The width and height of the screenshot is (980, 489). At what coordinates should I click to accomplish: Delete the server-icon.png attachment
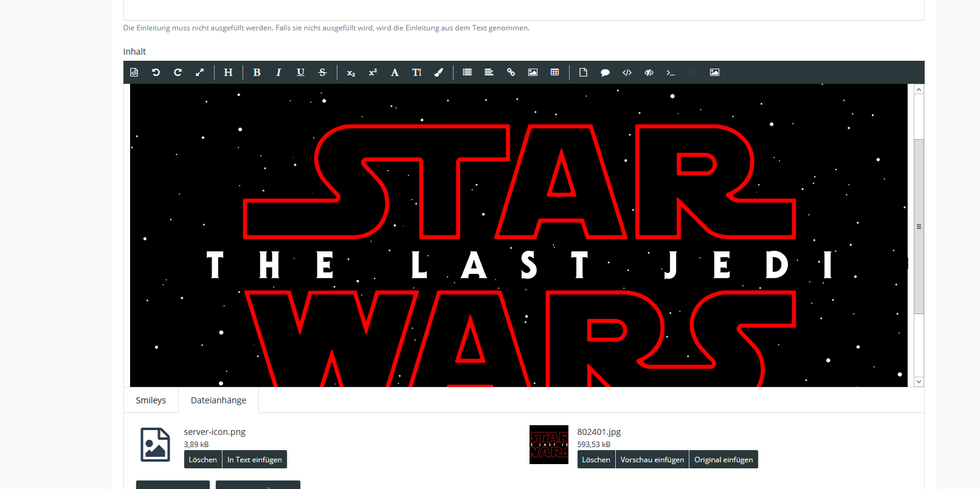pyautogui.click(x=202, y=459)
